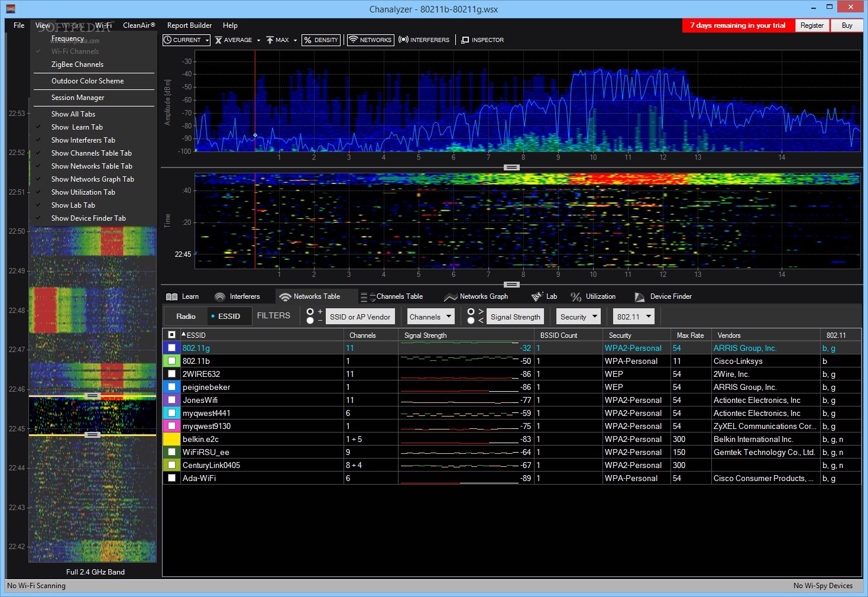Click the Interferers tab signal icon
The width and height of the screenshot is (868, 597).
220,296
